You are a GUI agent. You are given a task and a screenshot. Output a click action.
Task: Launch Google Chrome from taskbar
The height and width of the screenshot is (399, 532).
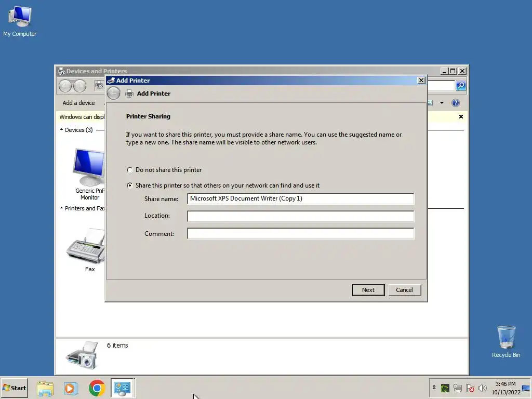point(97,388)
